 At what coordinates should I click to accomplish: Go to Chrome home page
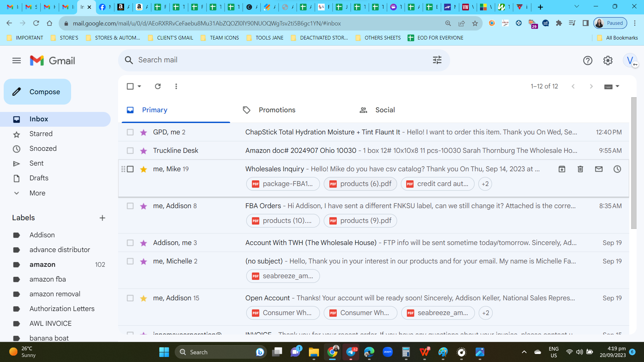[x=49, y=23]
